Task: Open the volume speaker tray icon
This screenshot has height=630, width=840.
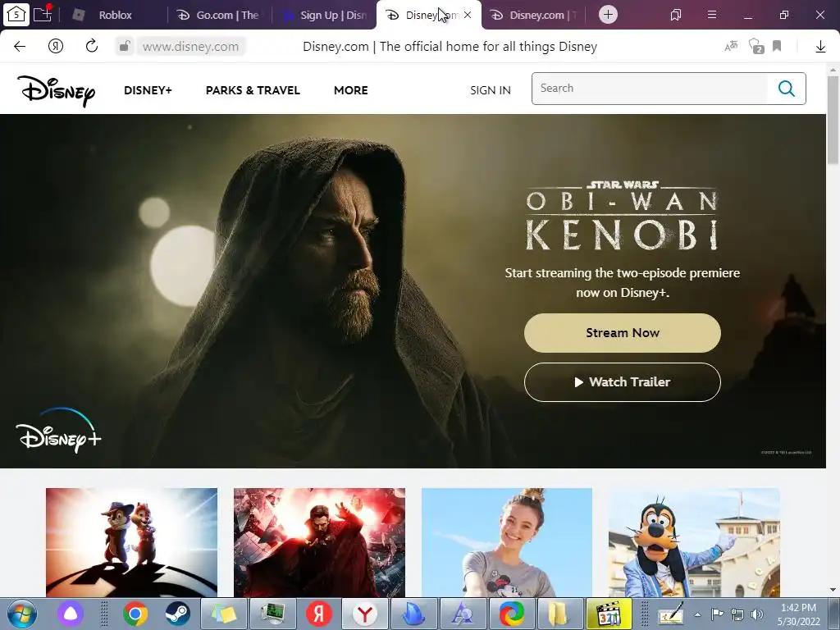Action: coord(757,614)
